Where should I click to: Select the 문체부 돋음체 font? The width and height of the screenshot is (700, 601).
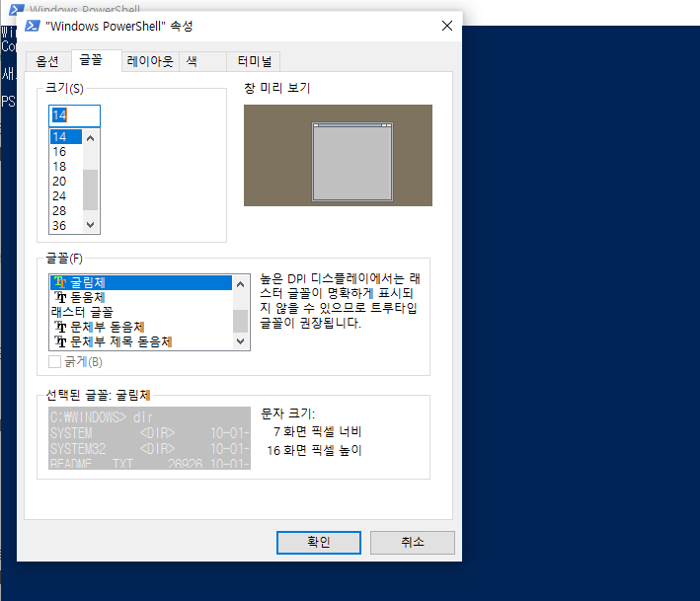pyautogui.click(x=141, y=327)
